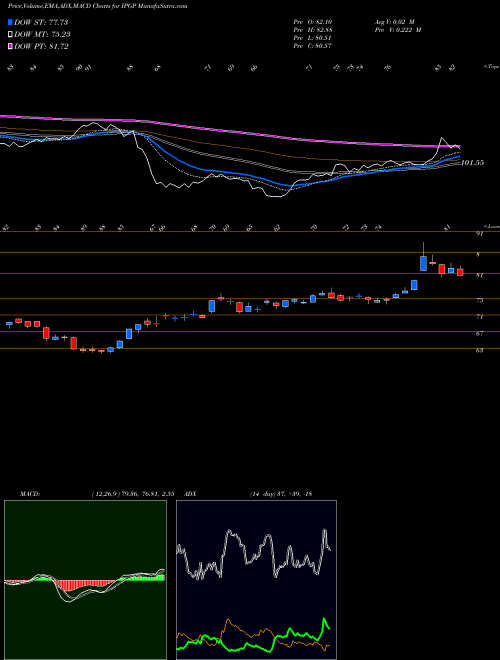Click the MACD panel title label
The image size is (500, 660).
coord(29,494)
